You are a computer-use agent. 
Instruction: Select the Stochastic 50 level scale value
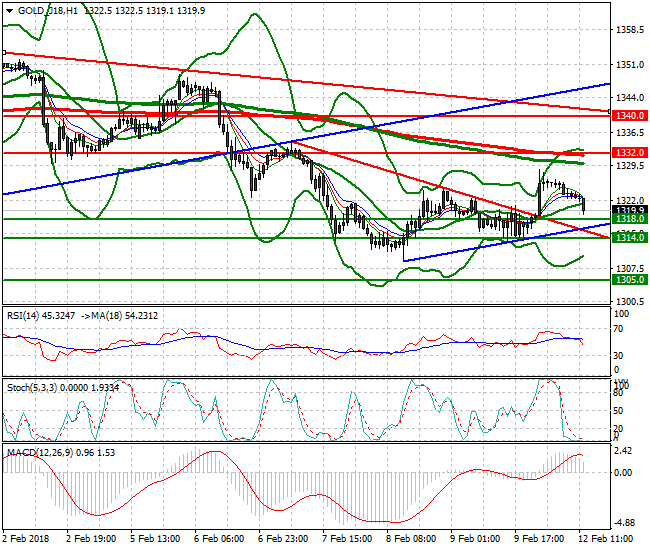[618, 411]
